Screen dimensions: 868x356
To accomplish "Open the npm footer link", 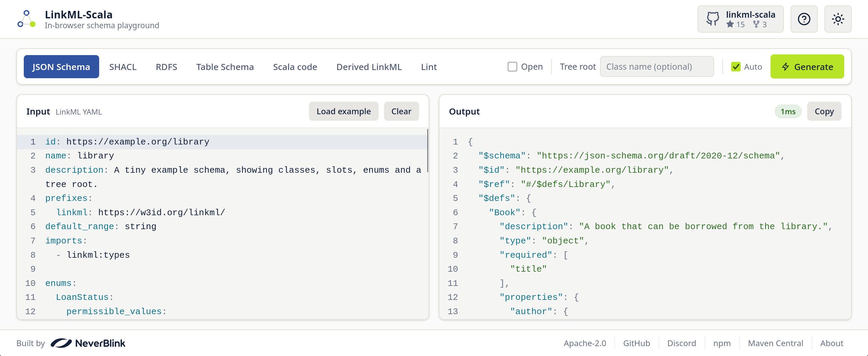I will click(722, 343).
